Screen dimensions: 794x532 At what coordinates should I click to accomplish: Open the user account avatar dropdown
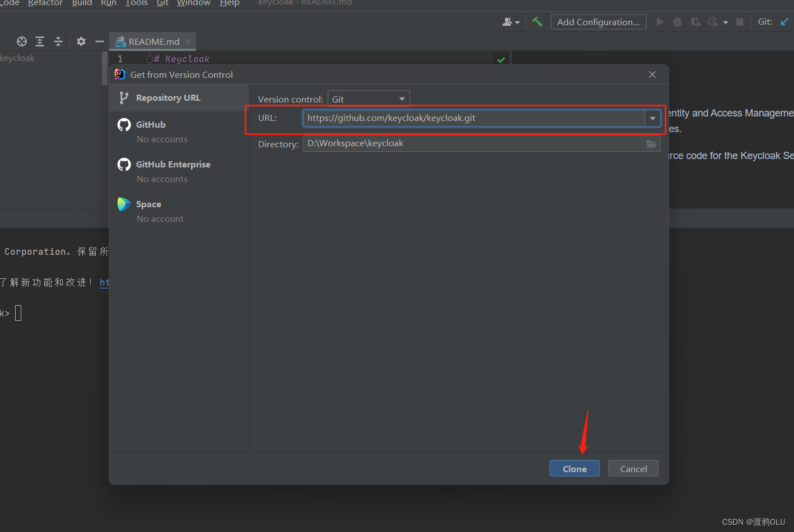510,21
